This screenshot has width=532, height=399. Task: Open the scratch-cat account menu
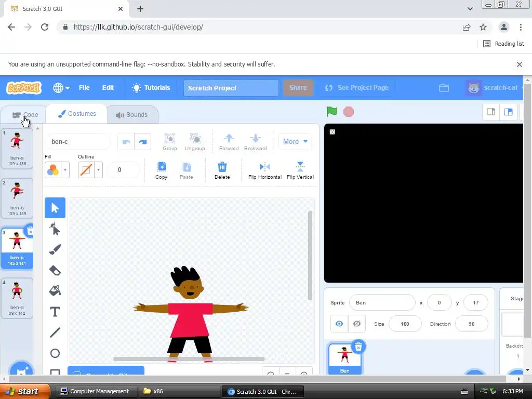click(495, 88)
